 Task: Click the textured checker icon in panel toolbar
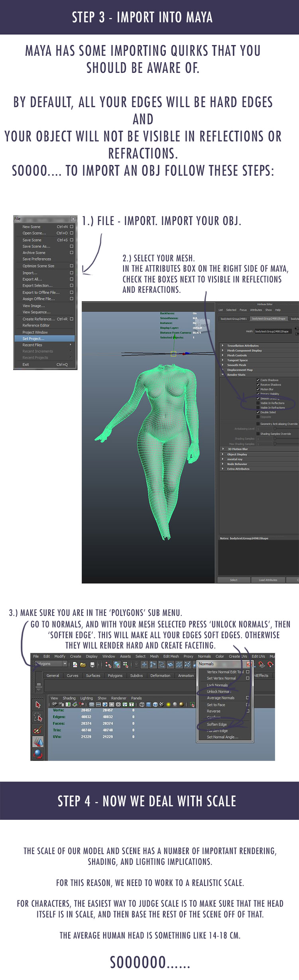(x=162, y=705)
